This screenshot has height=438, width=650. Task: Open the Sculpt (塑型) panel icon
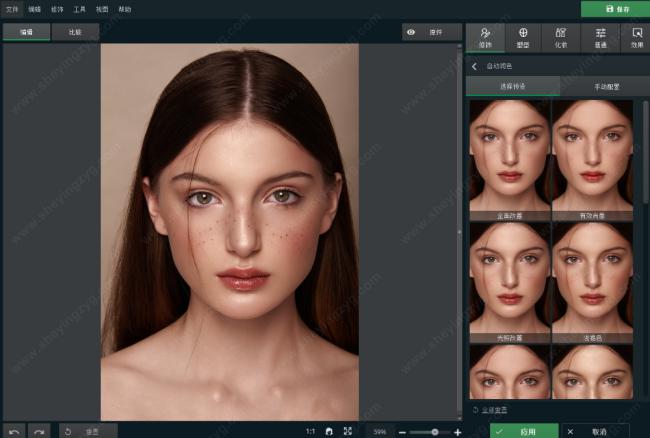click(523, 37)
